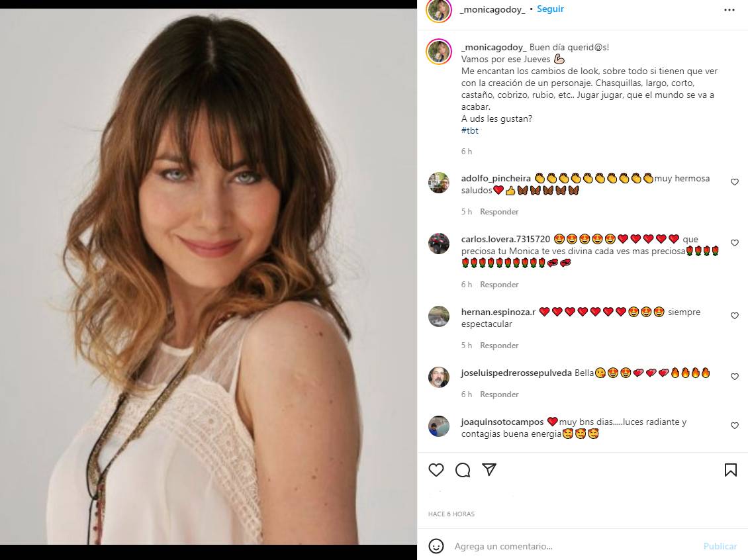
Task: Click Seguir to follow the account
Action: pos(550,9)
